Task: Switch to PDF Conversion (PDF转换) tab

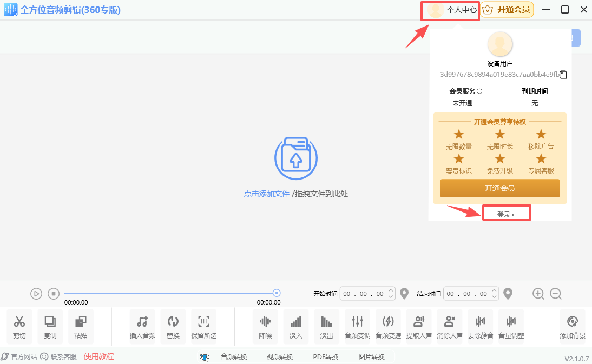Action: [326, 356]
